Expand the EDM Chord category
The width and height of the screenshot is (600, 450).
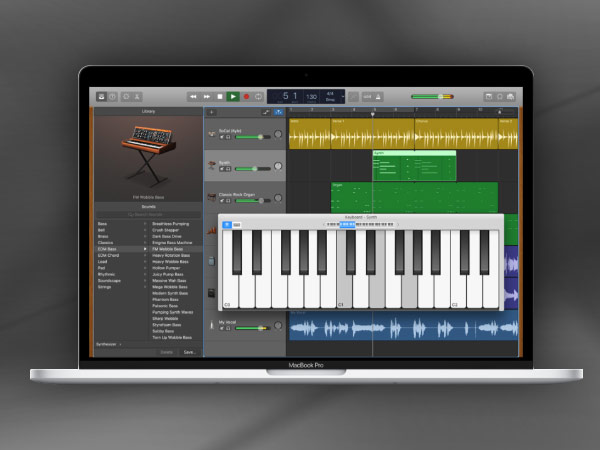(145, 255)
